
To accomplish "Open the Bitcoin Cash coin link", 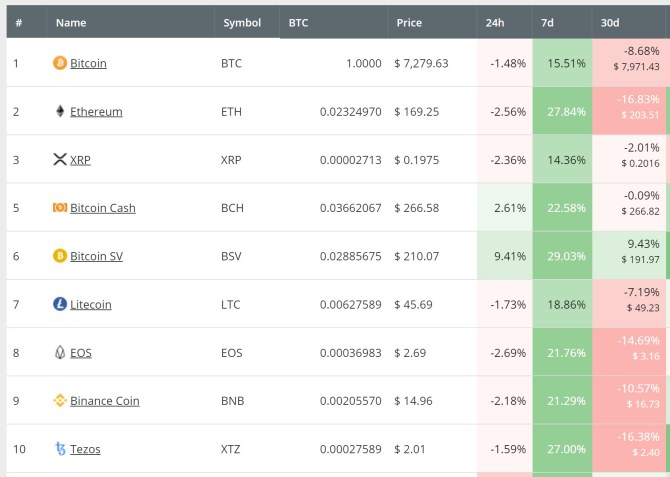I will tap(102, 208).
